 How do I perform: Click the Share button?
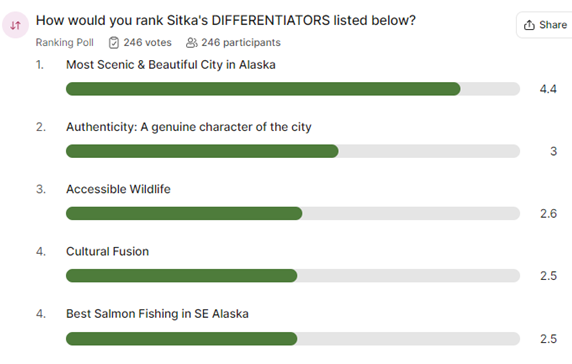pos(545,25)
